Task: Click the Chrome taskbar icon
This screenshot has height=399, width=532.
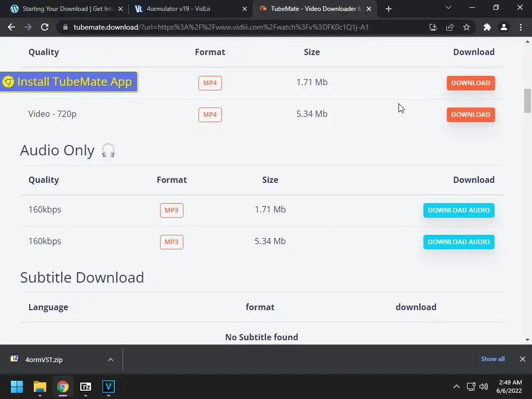Action: [63, 387]
